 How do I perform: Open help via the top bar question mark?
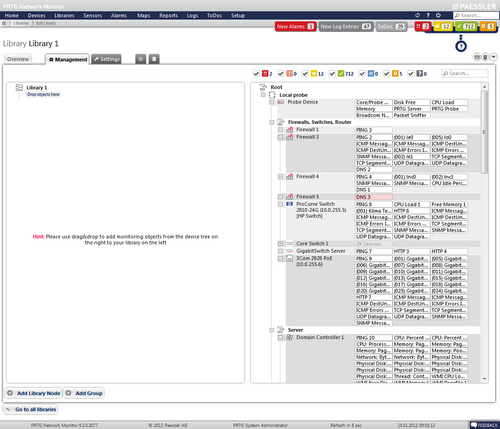(428, 15)
